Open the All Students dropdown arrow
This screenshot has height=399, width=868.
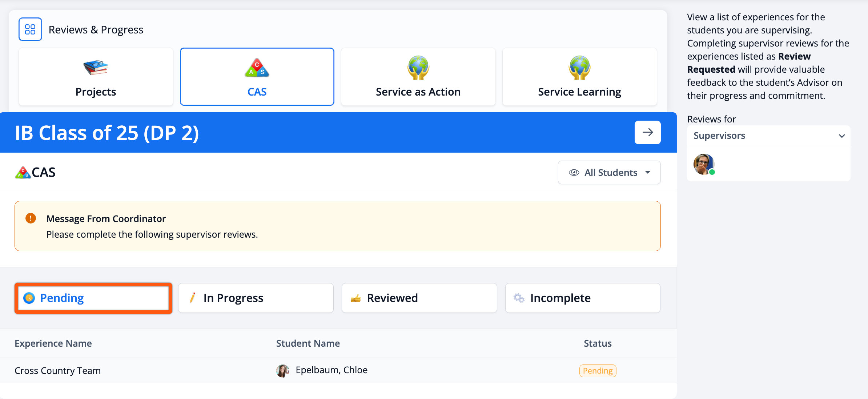coord(648,173)
